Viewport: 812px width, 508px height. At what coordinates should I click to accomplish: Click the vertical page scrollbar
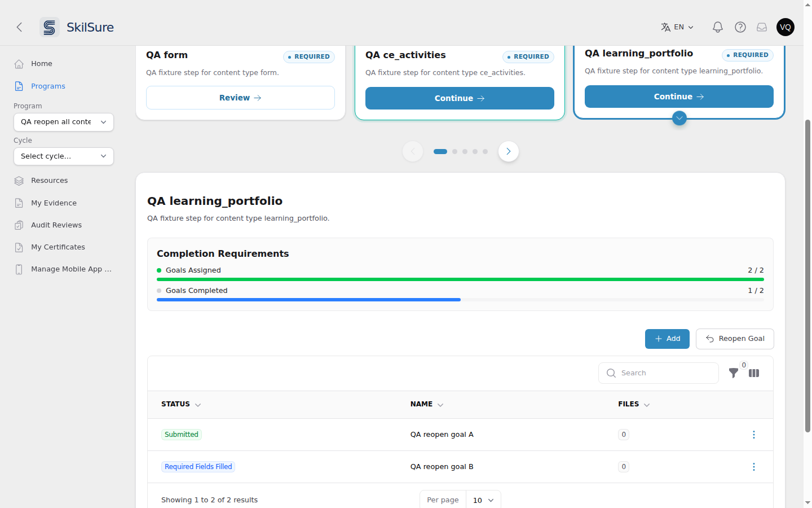[807, 275]
